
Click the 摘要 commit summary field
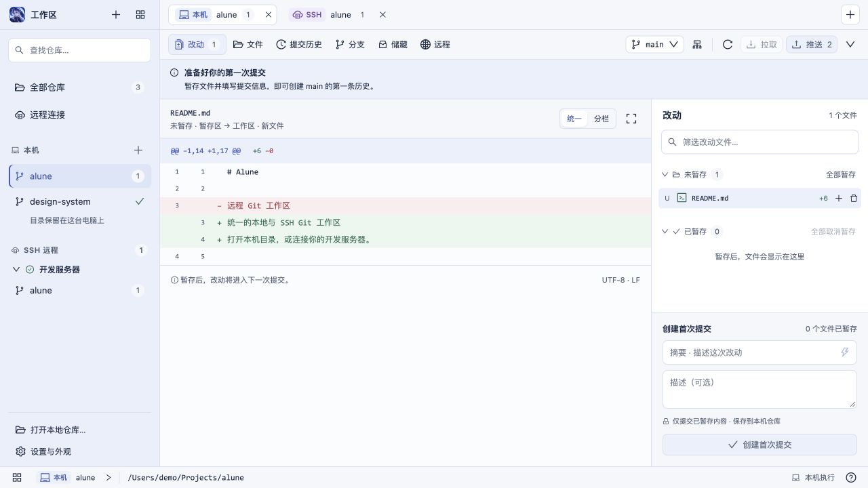(759, 352)
